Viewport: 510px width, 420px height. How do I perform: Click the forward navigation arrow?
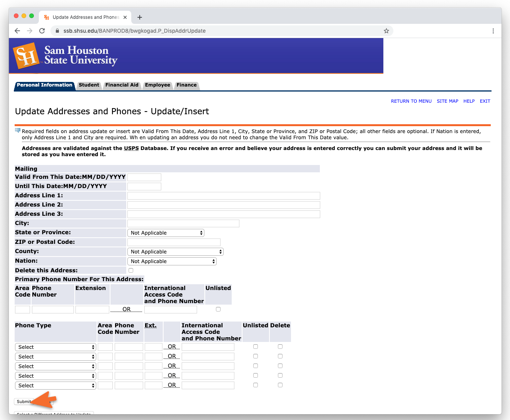tap(30, 31)
